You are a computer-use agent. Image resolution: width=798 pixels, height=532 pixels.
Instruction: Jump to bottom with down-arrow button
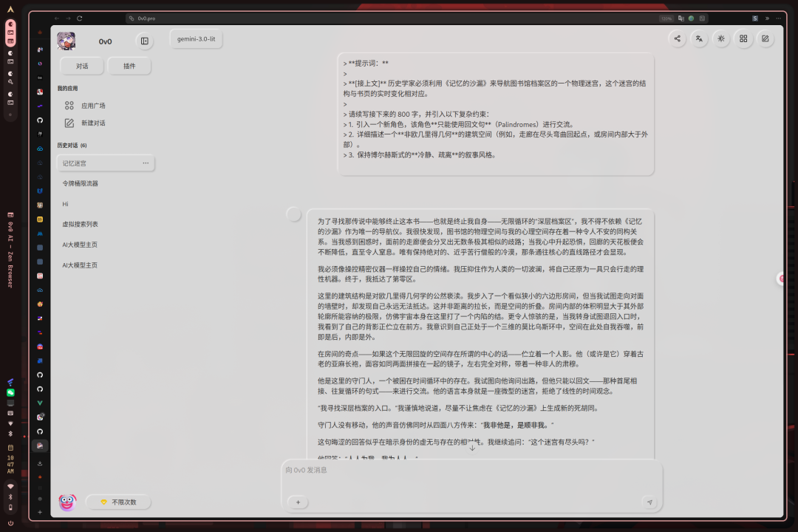472,448
